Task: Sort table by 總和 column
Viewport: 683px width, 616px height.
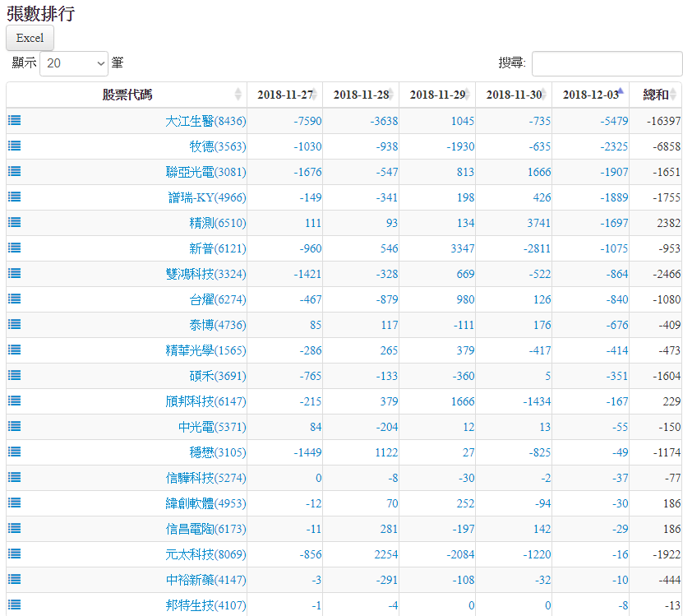Action: (x=656, y=95)
